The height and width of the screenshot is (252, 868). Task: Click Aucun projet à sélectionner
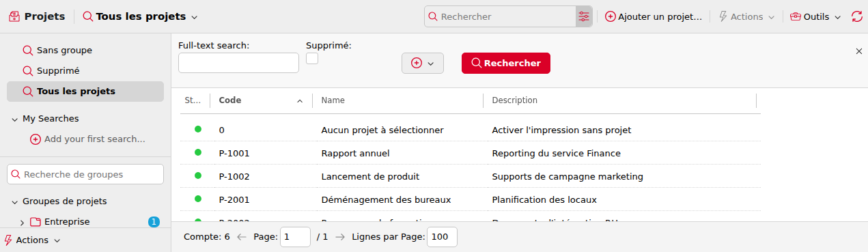(x=382, y=130)
